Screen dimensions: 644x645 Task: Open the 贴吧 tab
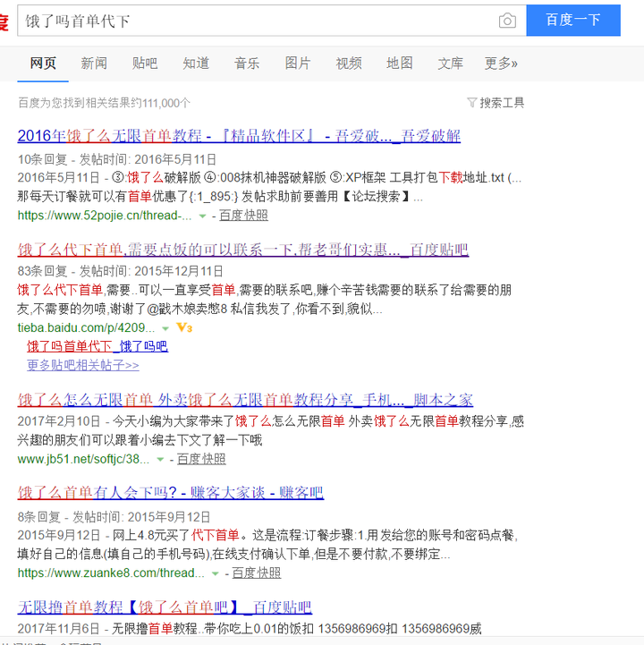pos(145,64)
